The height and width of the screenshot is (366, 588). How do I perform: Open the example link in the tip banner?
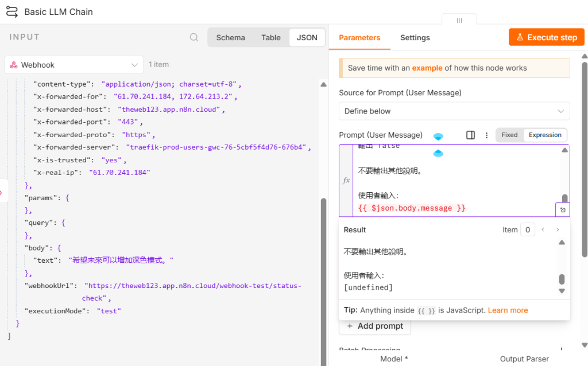tap(427, 68)
